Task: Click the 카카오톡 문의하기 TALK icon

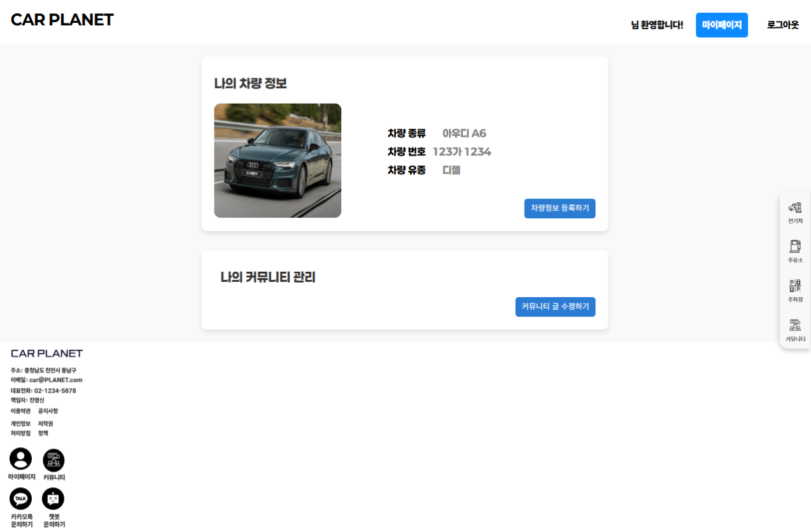Action: [x=21, y=499]
